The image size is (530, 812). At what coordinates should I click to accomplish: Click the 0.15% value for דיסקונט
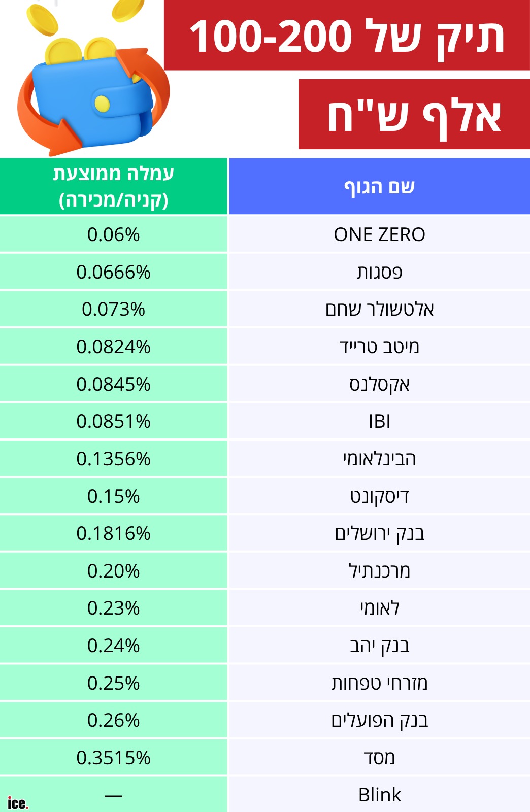tap(113, 496)
